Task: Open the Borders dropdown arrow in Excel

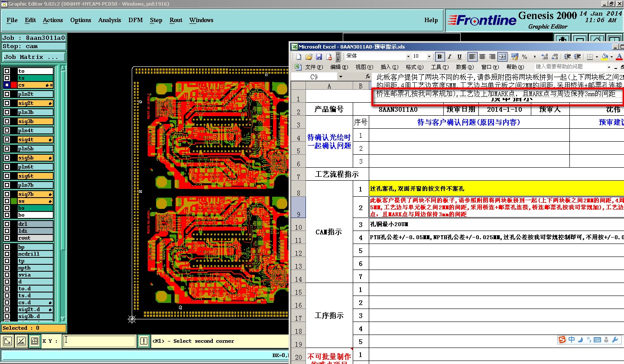Action: 597,57
